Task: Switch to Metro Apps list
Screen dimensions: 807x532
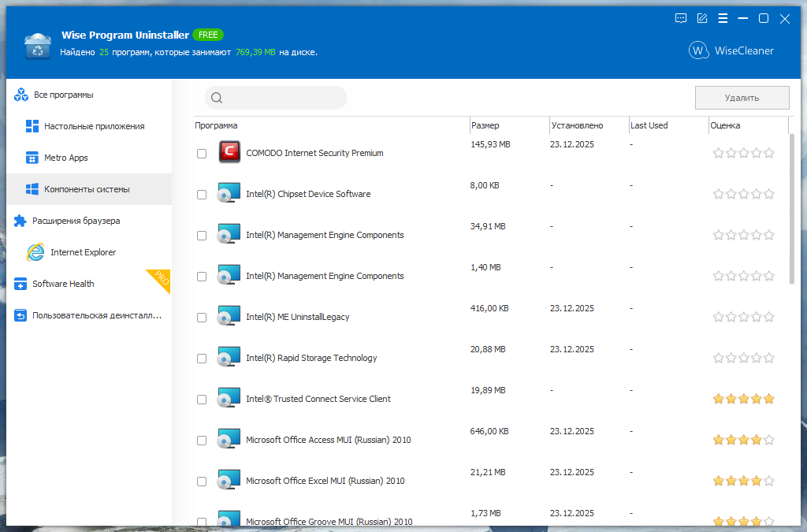Action: pos(65,158)
